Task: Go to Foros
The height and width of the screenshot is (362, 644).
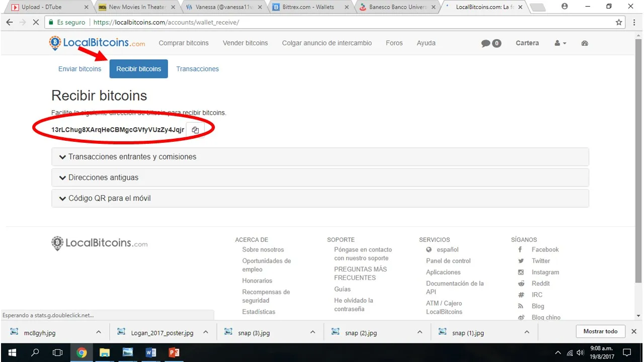Action: coord(394,43)
